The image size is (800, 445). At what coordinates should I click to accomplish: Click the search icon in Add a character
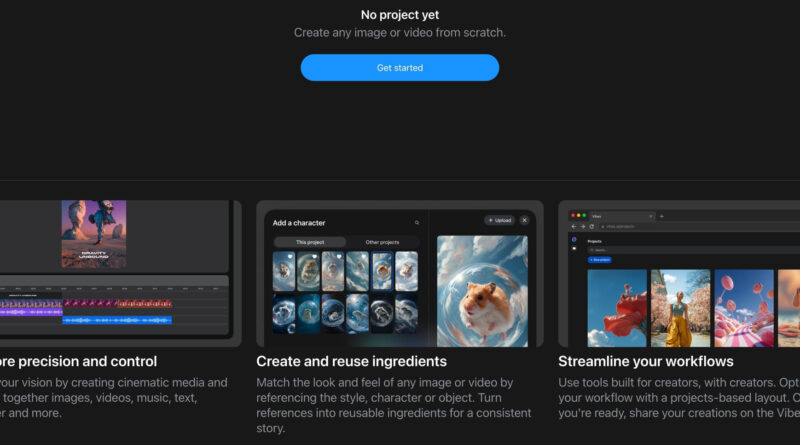417,223
